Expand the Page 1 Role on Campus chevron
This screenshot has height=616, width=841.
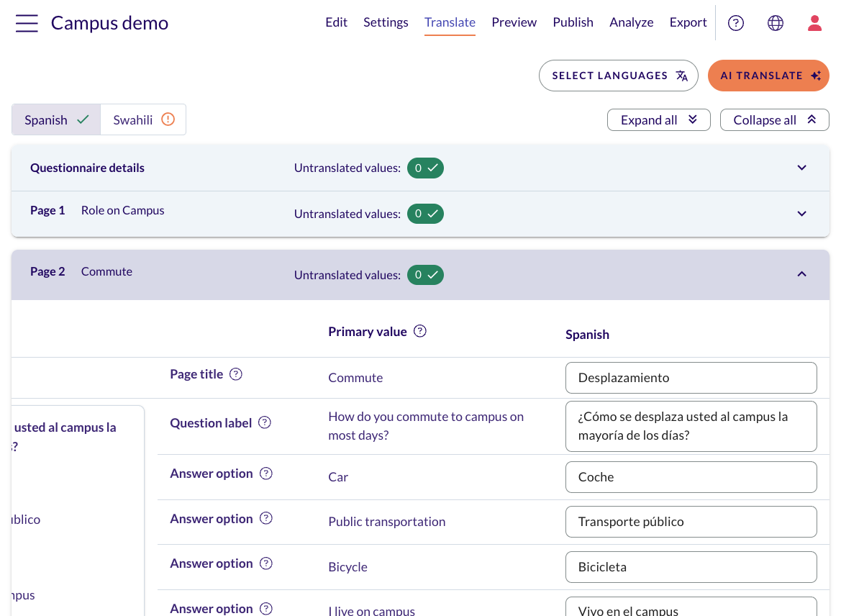coord(801,214)
